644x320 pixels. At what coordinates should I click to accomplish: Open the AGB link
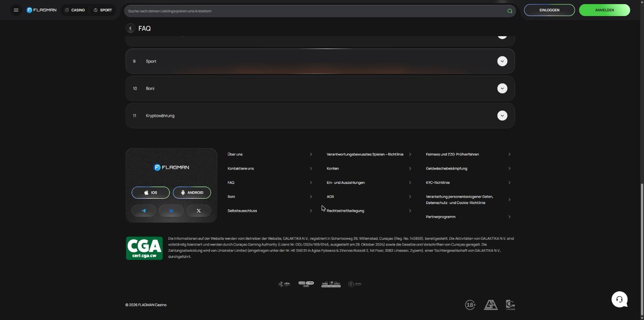[x=369, y=197]
